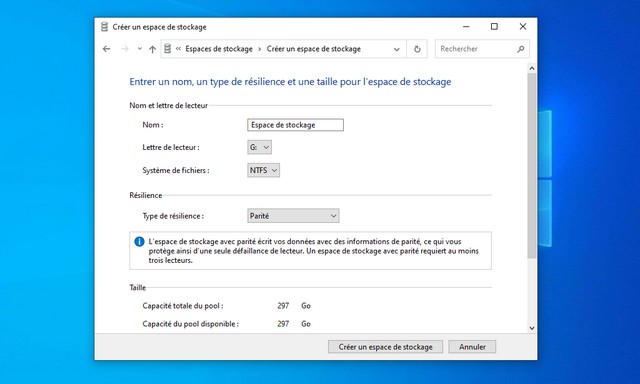The image size is (640, 384).
Task: Click the parity description info text
Action: (x=313, y=251)
